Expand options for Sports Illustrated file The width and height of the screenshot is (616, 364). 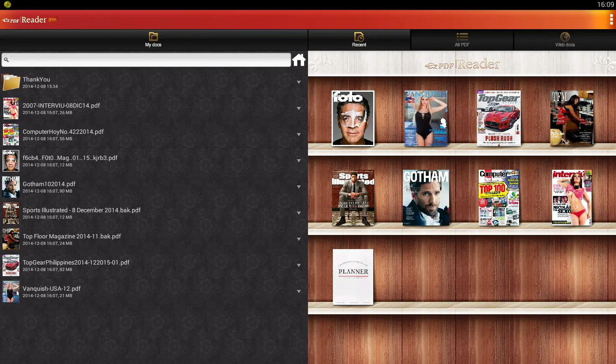click(299, 213)
